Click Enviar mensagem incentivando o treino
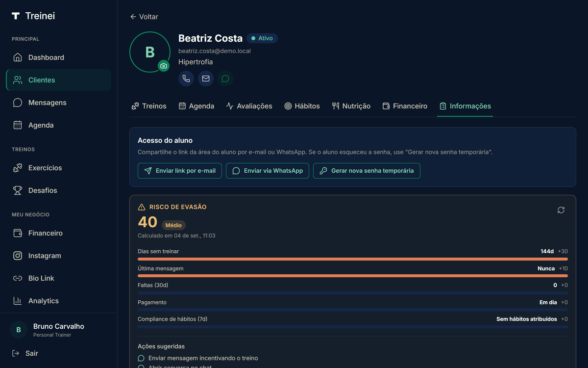 click(x=198, y=358)
